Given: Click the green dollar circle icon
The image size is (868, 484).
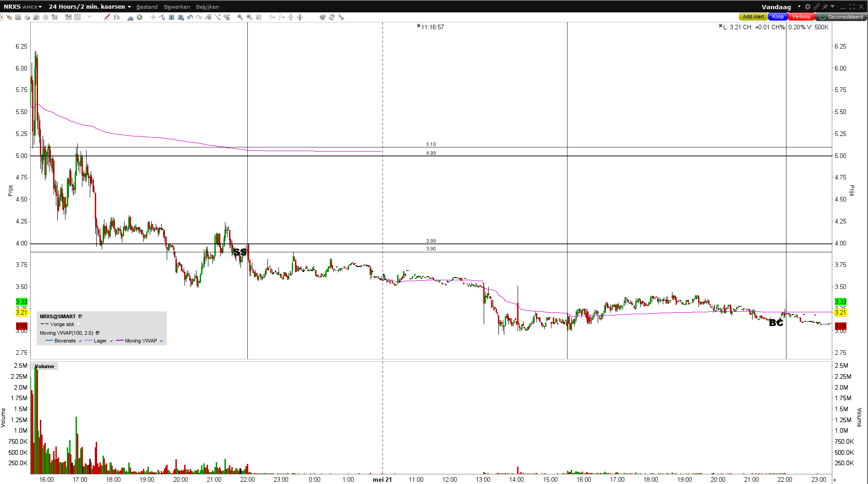Looking at the screenshot, I should pos(140,17).
